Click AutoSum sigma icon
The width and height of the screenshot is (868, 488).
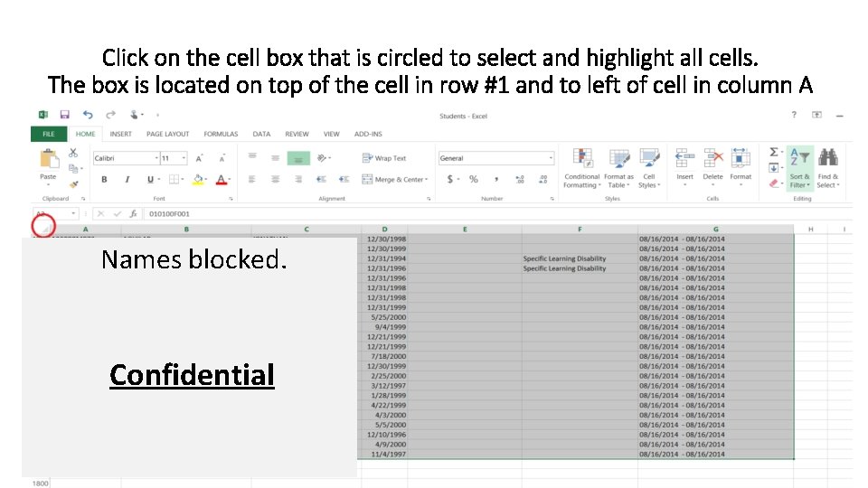coord(775,152)
